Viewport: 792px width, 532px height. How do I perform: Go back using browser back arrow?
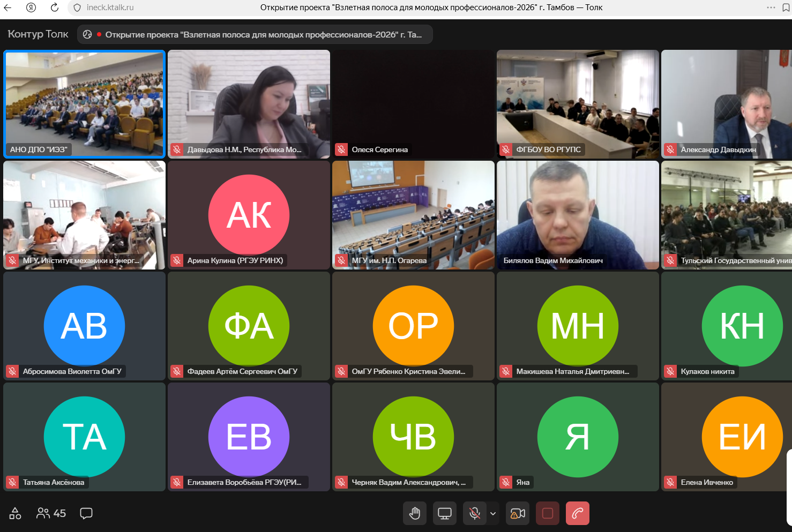pos(8,8)
